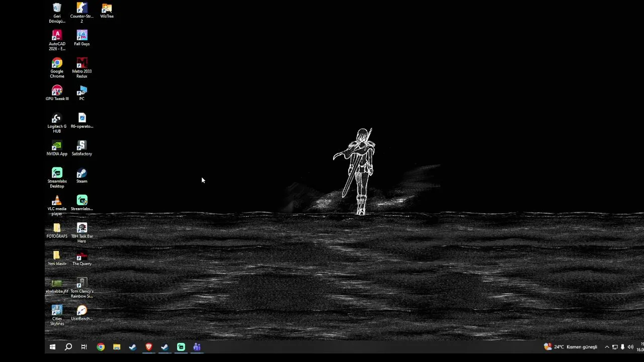Select the Cities Skylines desktop shortcut
Image resolution: width=644 pixels, height=362 pixels.
click(57, 316)
